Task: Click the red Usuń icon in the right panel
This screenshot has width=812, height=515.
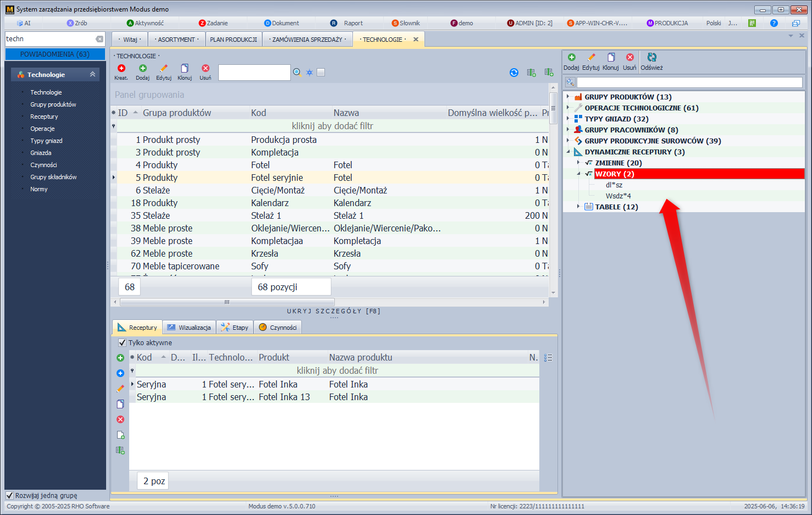Action: pos(629,58)
